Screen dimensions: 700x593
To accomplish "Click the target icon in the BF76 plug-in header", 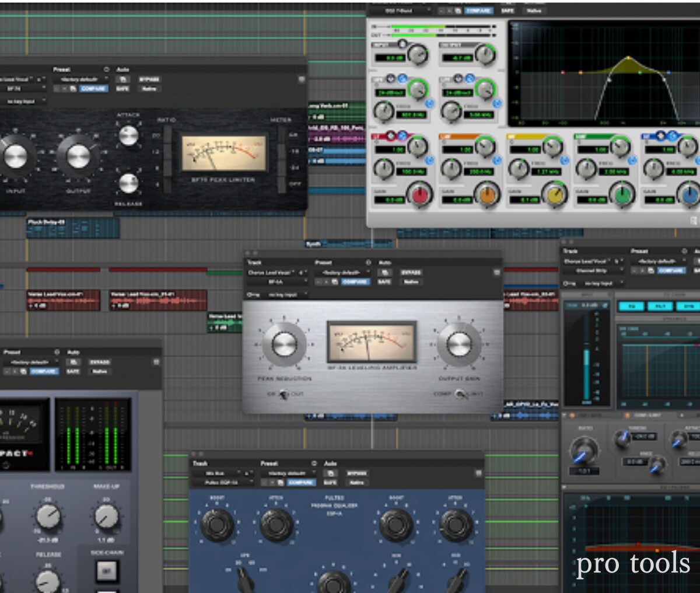I will [302, 79].
